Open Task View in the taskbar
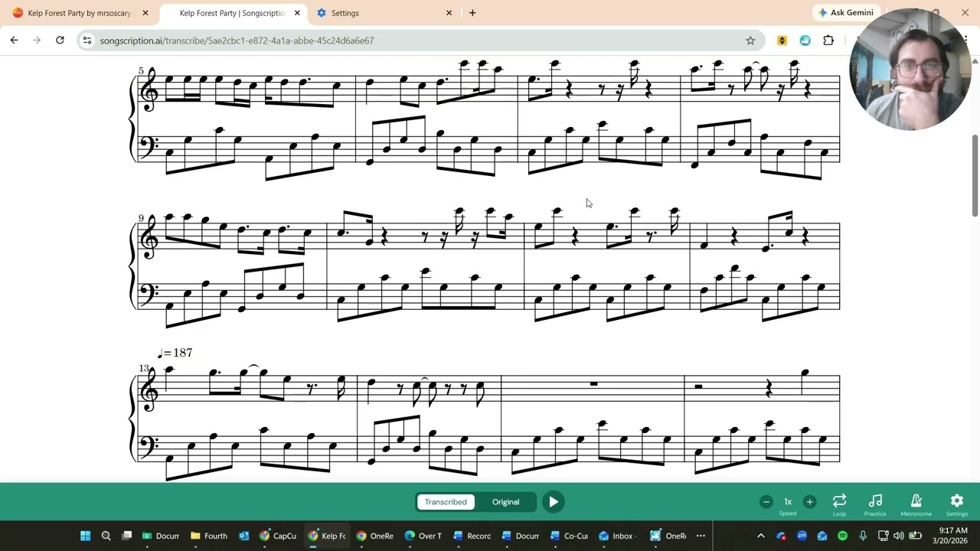The image size is (980, 551). click(127, 536)
